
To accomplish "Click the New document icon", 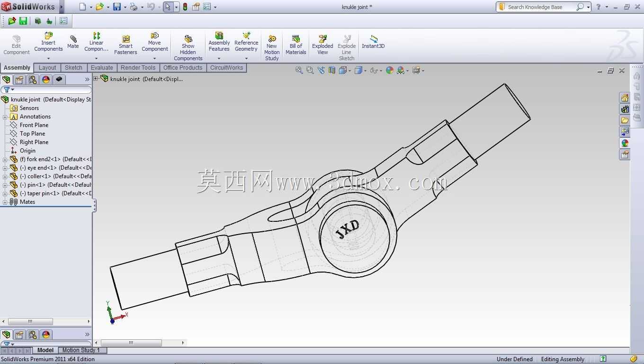I will pos(83,7).
